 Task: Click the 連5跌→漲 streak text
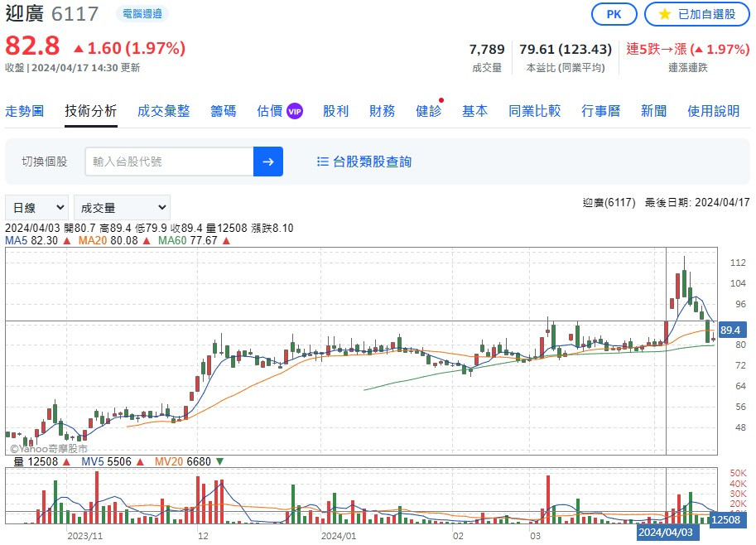click(688, 49)
